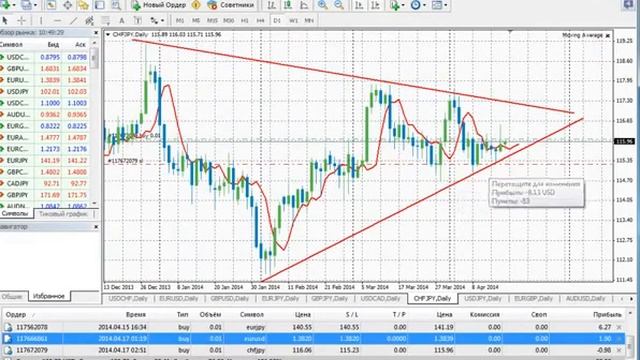Switch to USDJPY,Daily chart tab
The image size is (640, 360).
tap(483, 299)
